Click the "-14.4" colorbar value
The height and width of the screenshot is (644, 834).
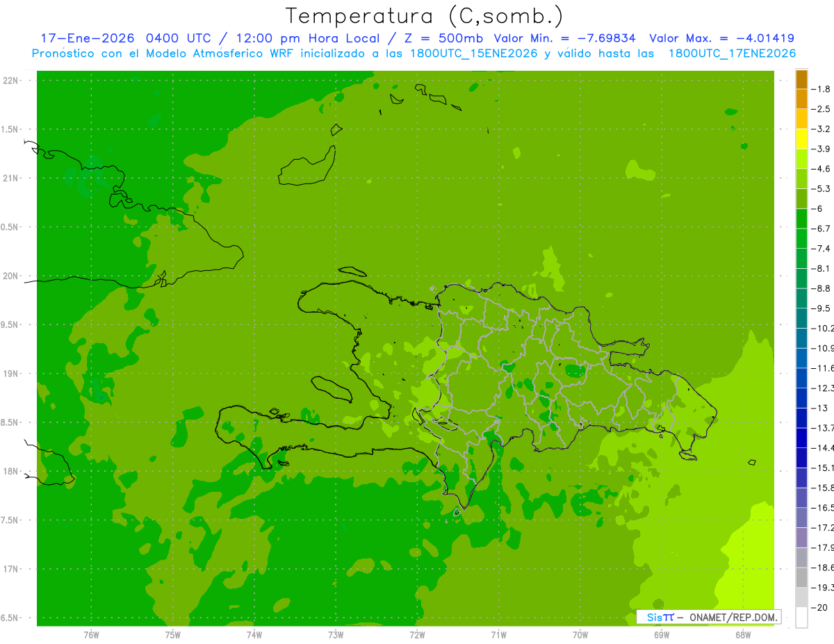click(821, 447)
